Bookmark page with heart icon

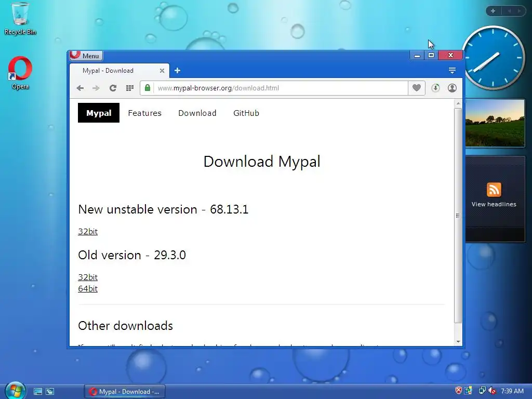click(417, 88)
